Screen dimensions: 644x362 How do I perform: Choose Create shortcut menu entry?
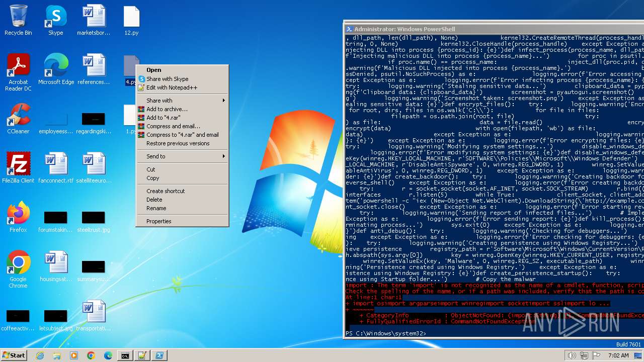coord(182,191)
